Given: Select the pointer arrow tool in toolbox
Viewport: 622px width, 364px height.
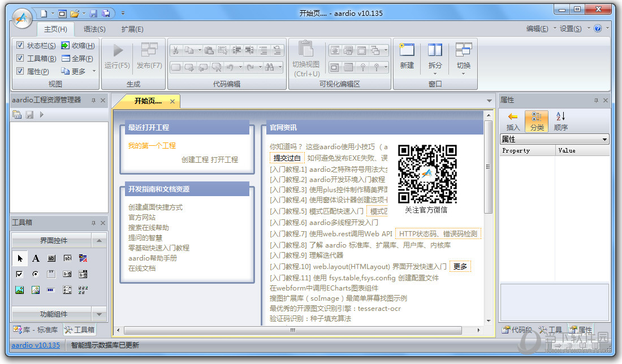Looking at the screenshot, I should [x=20, y=258].
